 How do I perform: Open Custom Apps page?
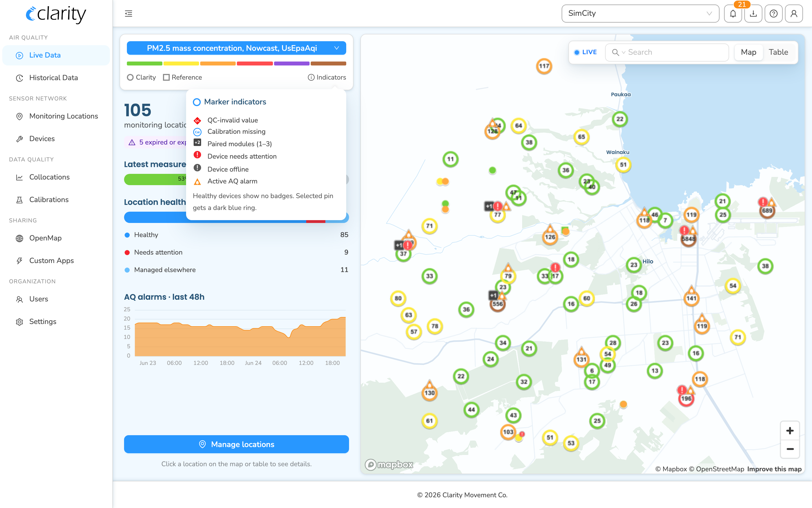point(56,261)
